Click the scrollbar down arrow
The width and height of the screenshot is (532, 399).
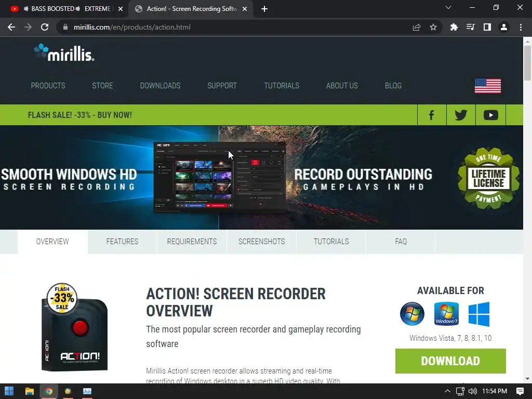[x=527, y=379]
